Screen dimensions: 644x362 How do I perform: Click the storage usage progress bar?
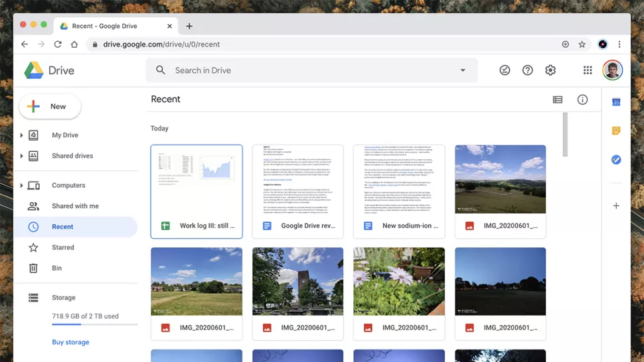point(94,325)
